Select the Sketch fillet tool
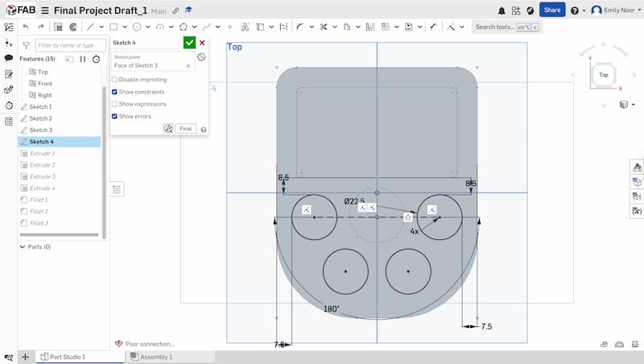Viewport: 644px width, 364px height. point(299,27)
